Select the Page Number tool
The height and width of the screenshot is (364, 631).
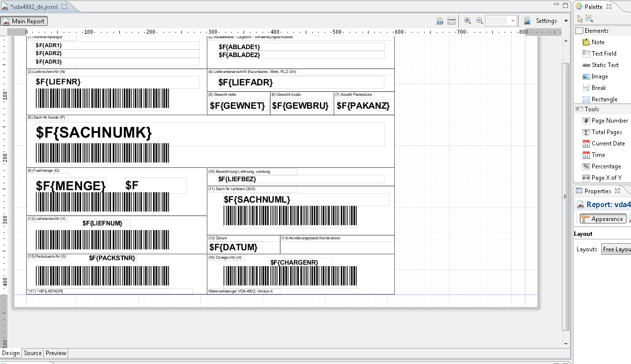tap(609, 121)
